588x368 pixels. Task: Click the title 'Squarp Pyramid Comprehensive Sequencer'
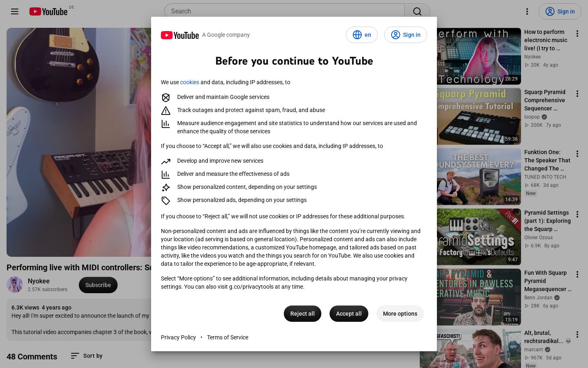545,100
